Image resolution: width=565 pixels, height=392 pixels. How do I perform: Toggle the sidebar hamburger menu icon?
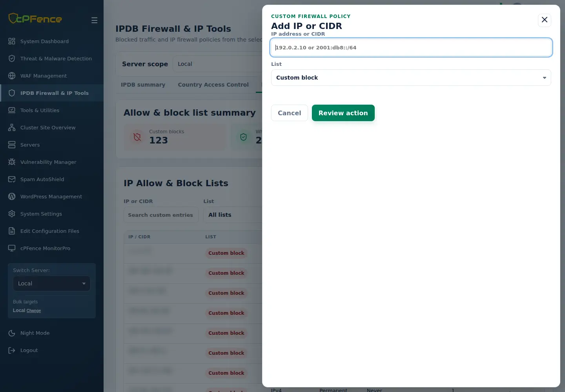(94, 20)
